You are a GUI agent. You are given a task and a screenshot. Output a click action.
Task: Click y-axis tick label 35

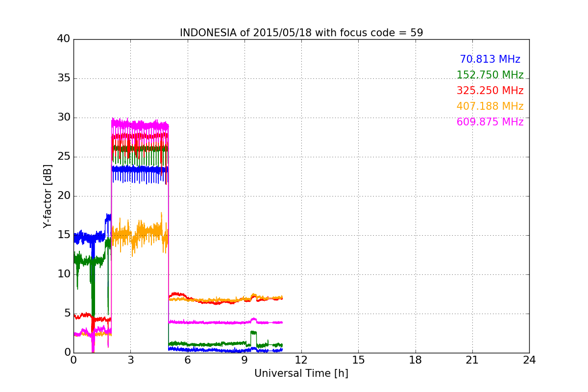(64, 78)
